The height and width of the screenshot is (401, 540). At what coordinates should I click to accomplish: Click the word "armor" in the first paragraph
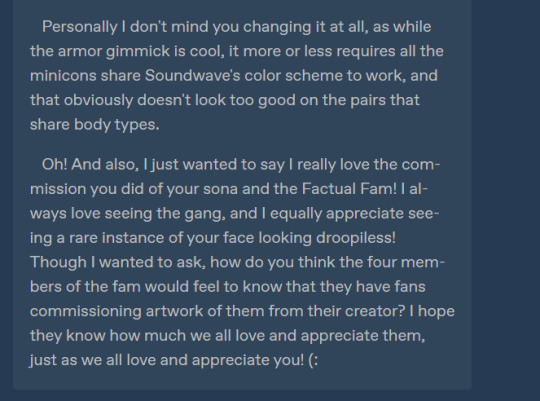(80, 51)
